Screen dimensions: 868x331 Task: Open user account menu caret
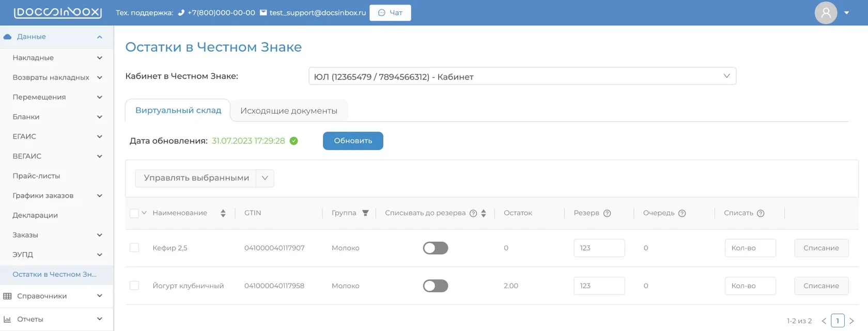tap(846, 12)
